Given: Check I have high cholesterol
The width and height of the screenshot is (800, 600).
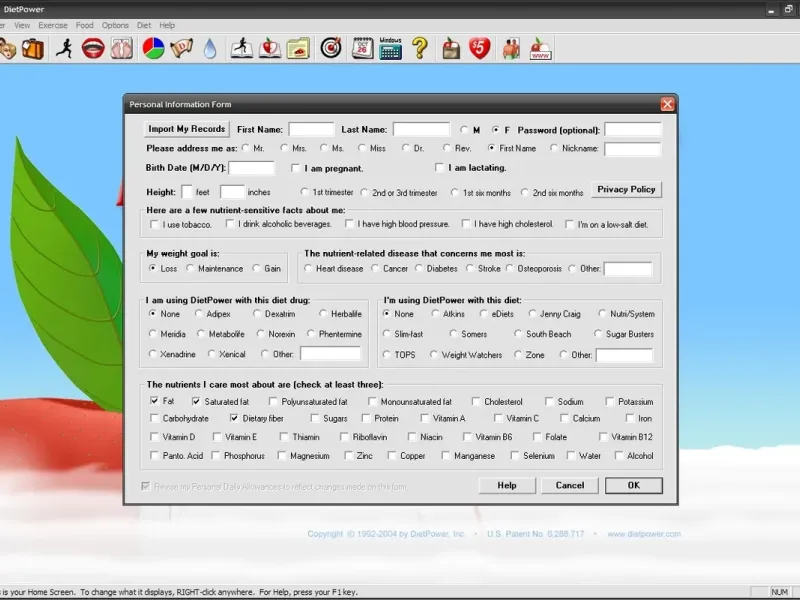Looking at the screenshot, I should (466, 223).
